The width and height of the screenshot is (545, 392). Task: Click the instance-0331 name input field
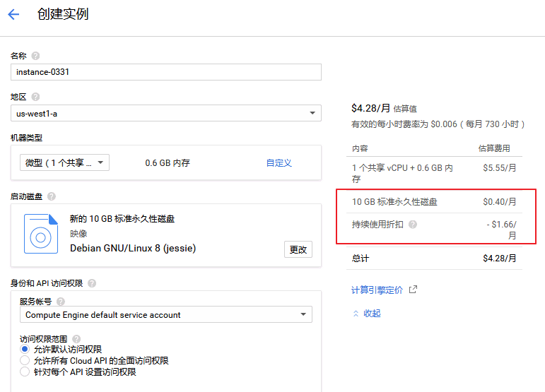166,72
